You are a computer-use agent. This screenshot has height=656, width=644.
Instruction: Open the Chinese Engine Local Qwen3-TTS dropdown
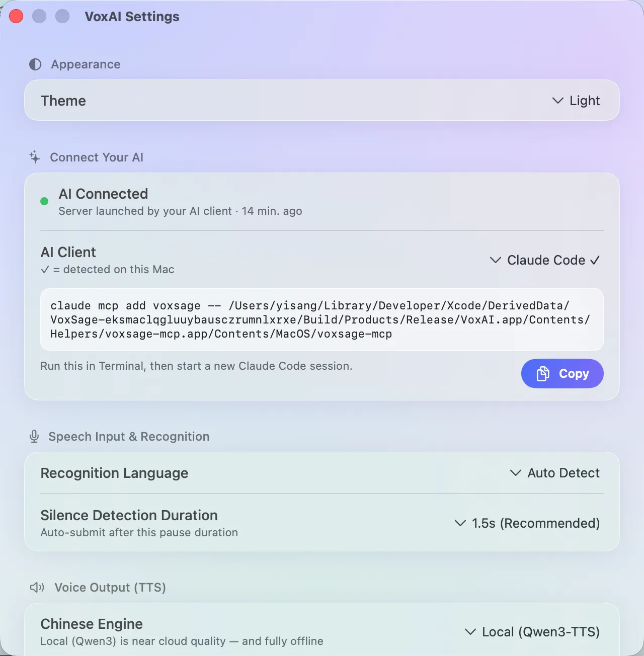(532, 632)
